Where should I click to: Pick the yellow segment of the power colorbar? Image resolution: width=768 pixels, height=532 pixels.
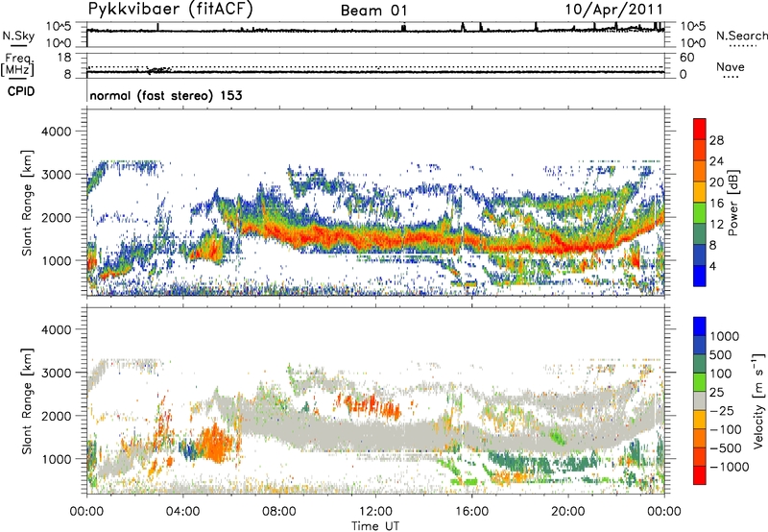point(700,192)
